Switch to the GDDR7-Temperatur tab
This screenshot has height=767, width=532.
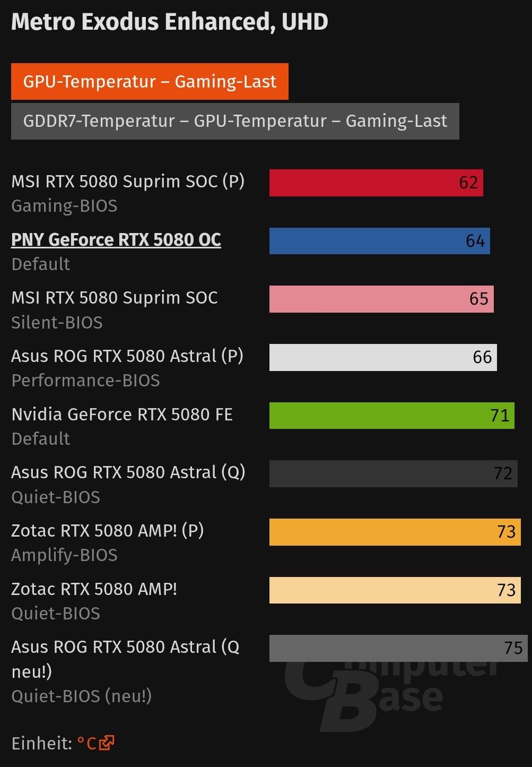(234, 121)
